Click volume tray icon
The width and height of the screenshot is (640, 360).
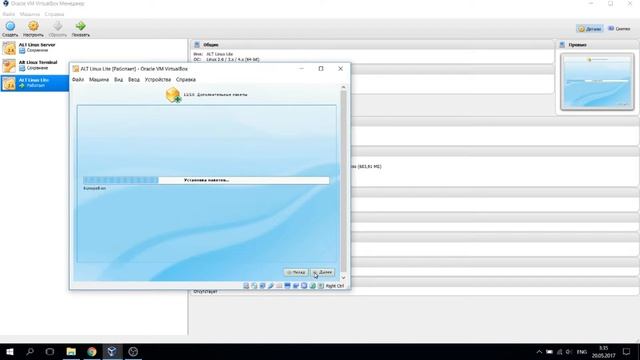pyautogui.click(x=569, y=352)
